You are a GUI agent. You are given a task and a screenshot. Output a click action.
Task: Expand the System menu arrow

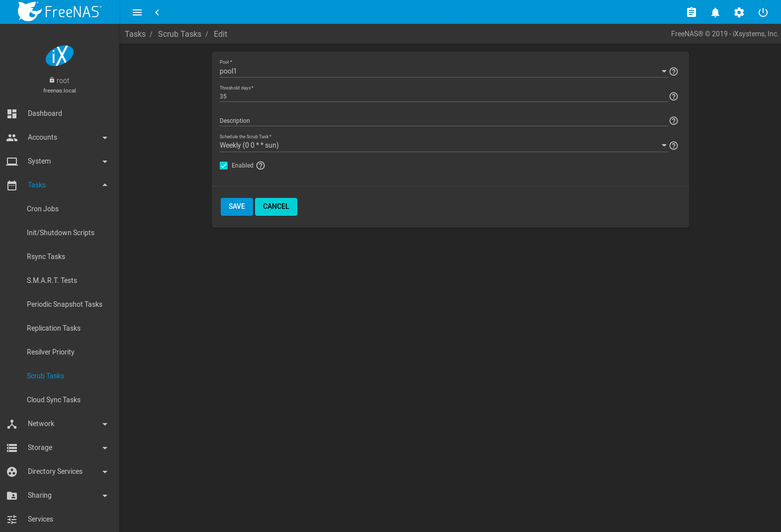click(105, 162)
